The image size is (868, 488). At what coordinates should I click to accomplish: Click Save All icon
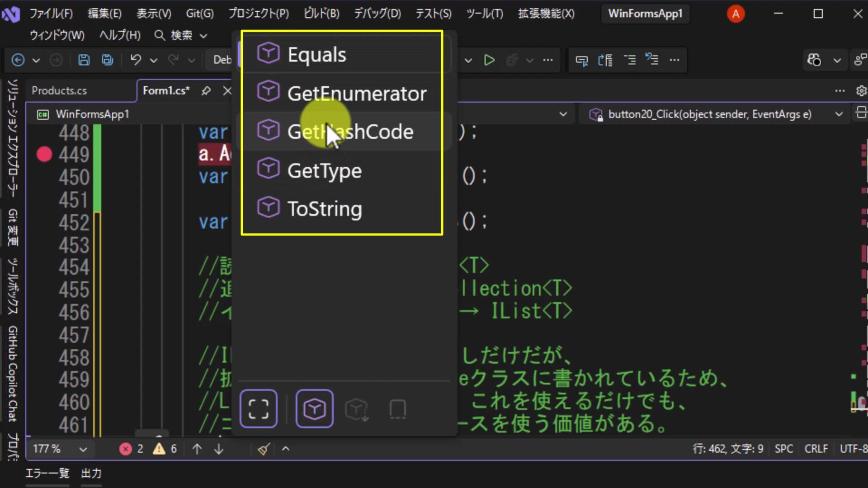(x=108, y=60)
